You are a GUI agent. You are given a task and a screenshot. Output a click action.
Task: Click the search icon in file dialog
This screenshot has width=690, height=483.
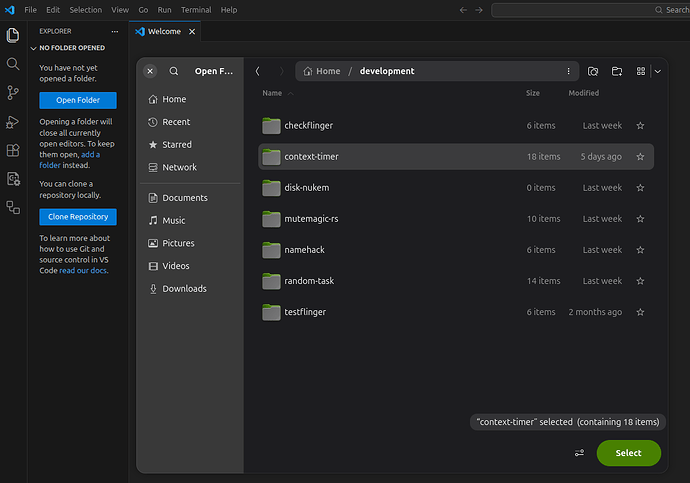coord(174,71)
